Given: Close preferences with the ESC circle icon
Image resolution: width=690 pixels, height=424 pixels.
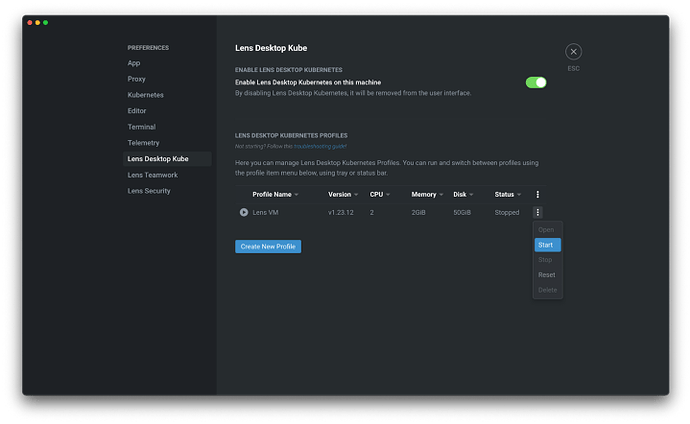Looking at the screenshot, I should [x=573, y=52].
